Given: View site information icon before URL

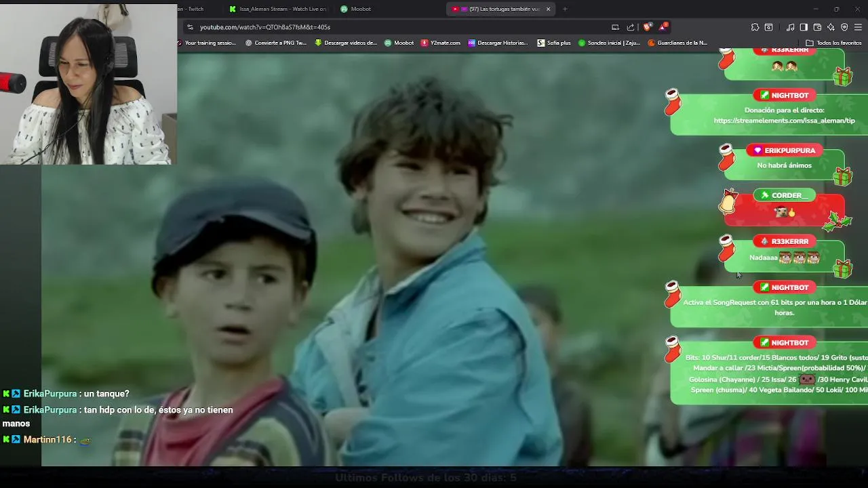Looking at the screenshot, I should click(x=190, y=27).
